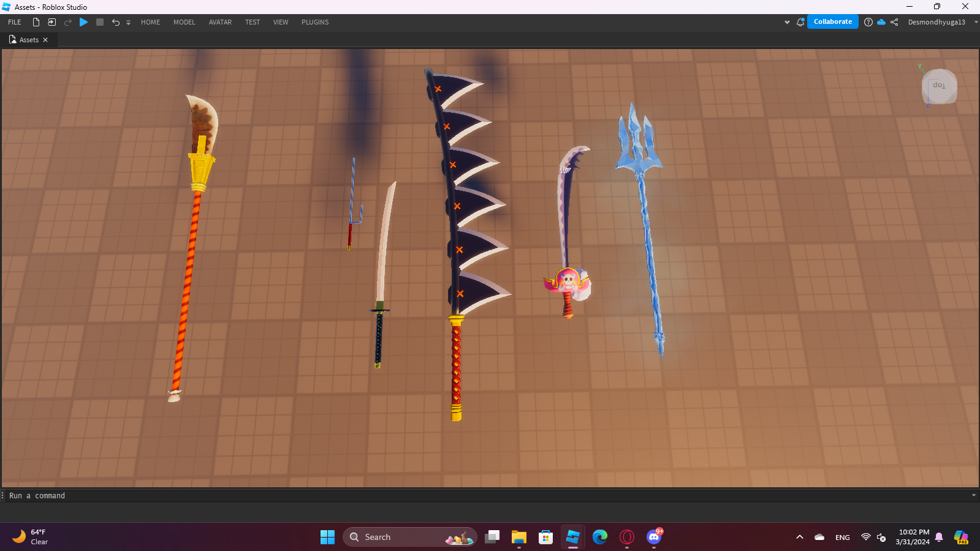Open the AVATAR ribbon tab
This screenshot has height=551, width=980.
(x=220, y=22)
